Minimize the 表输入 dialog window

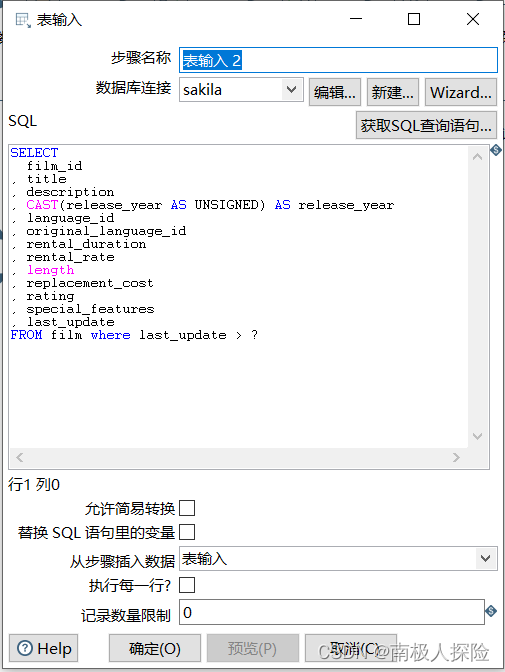[356, 19]
